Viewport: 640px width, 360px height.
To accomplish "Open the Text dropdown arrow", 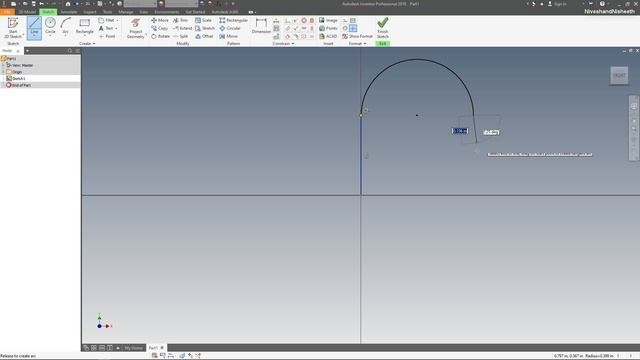I will 116,28.
